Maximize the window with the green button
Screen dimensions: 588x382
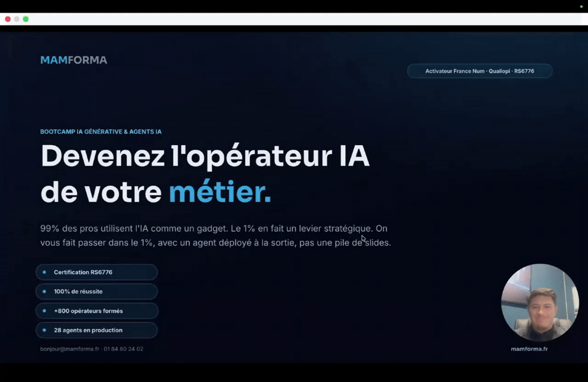(25, 19)
